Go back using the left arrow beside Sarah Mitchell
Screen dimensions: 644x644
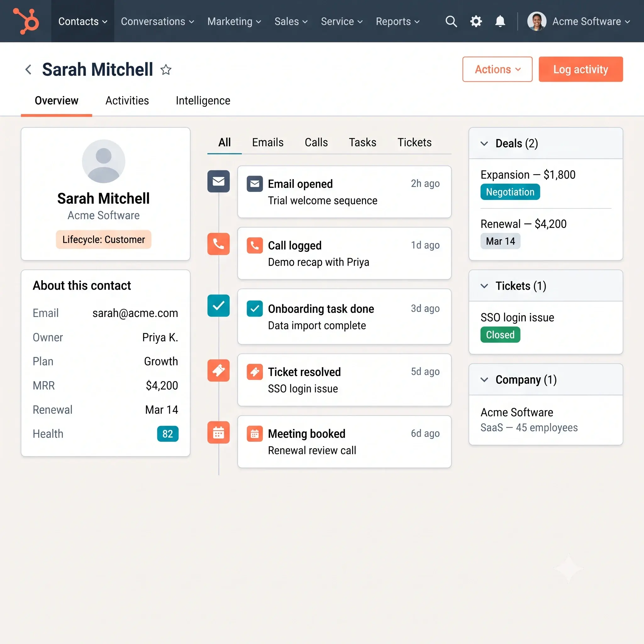(29, 70)
